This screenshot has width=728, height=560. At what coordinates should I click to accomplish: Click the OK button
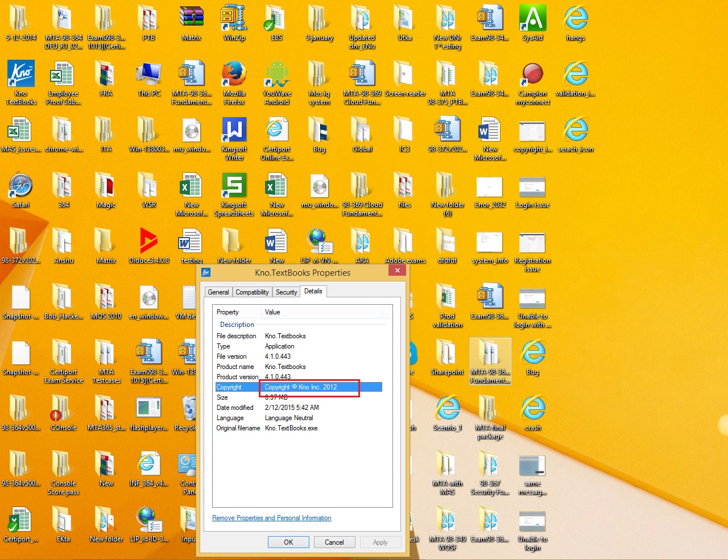289,542
